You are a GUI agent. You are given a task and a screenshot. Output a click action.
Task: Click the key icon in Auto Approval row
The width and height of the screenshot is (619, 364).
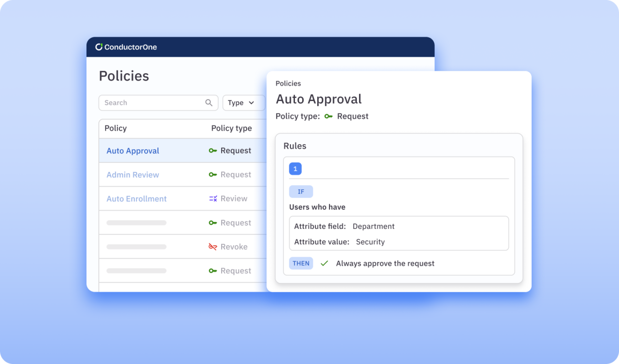point(213,150)
